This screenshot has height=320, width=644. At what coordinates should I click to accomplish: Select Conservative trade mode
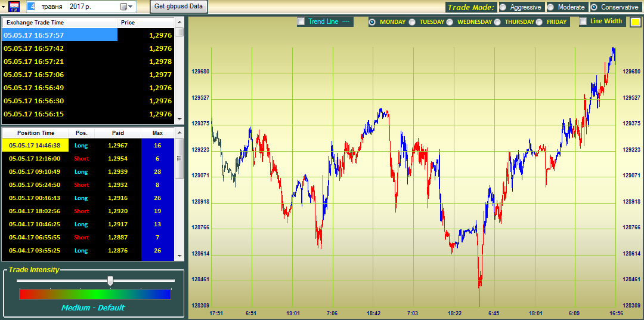click(594, 7)
